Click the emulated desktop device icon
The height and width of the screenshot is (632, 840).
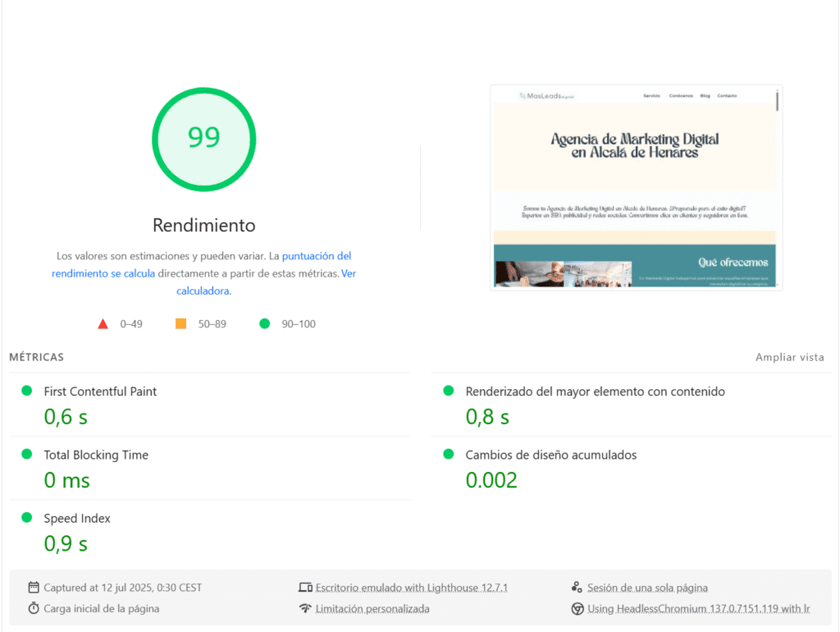click(305, 587)
